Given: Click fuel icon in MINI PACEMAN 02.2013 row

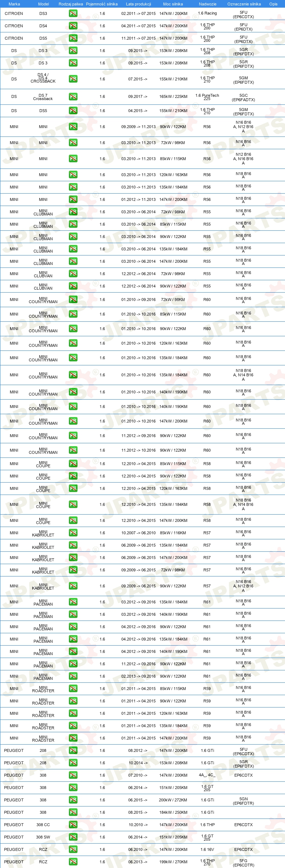Looking at the screenshot, I should coord(73,676).
